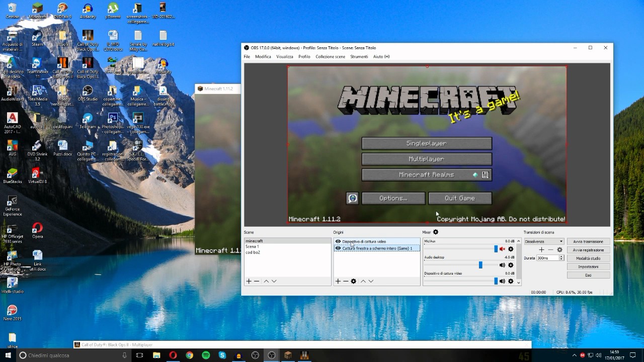Add a new source in the Origini panel

pyautogui.click(x=338, y=281)
